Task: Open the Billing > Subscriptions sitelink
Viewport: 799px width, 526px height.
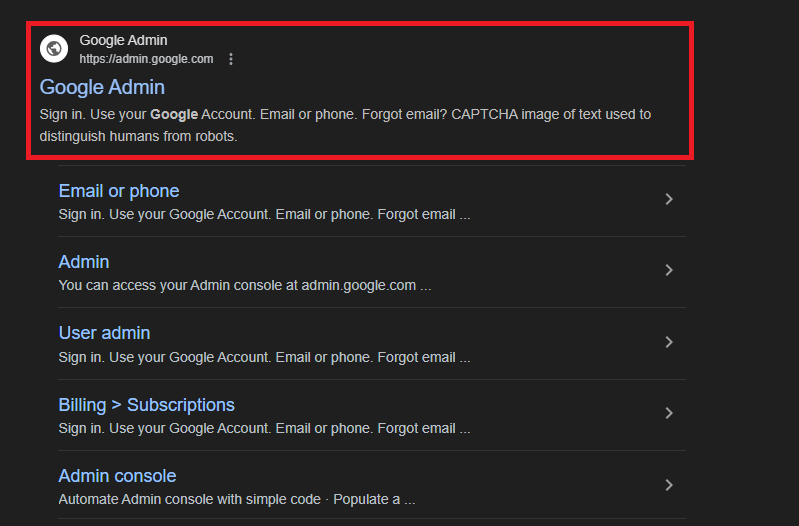Action: click(x=146, y=405)
